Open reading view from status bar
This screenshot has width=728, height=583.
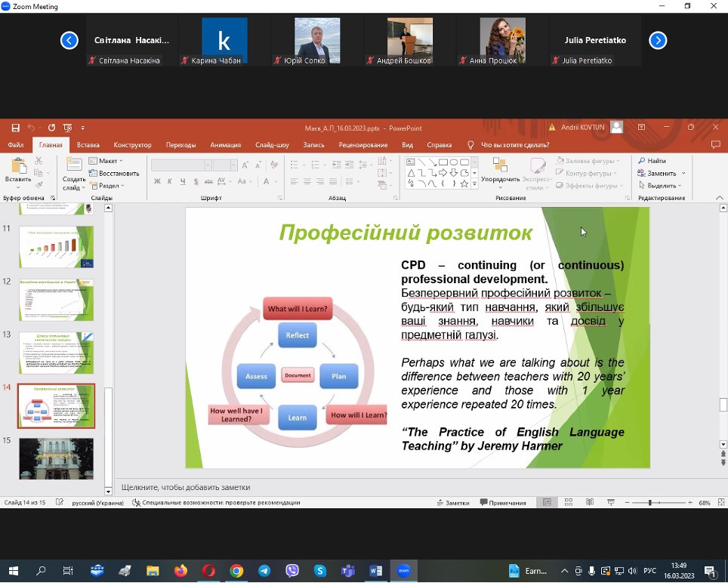(589, 503)
